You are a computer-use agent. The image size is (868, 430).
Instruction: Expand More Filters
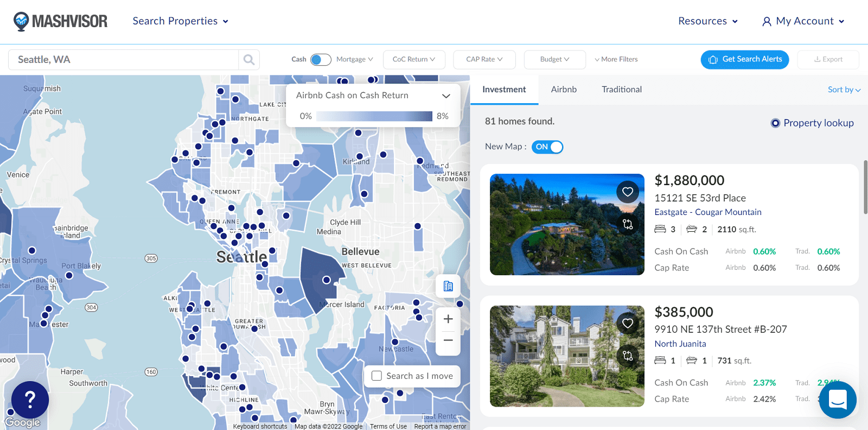click(x=616, y=60)
